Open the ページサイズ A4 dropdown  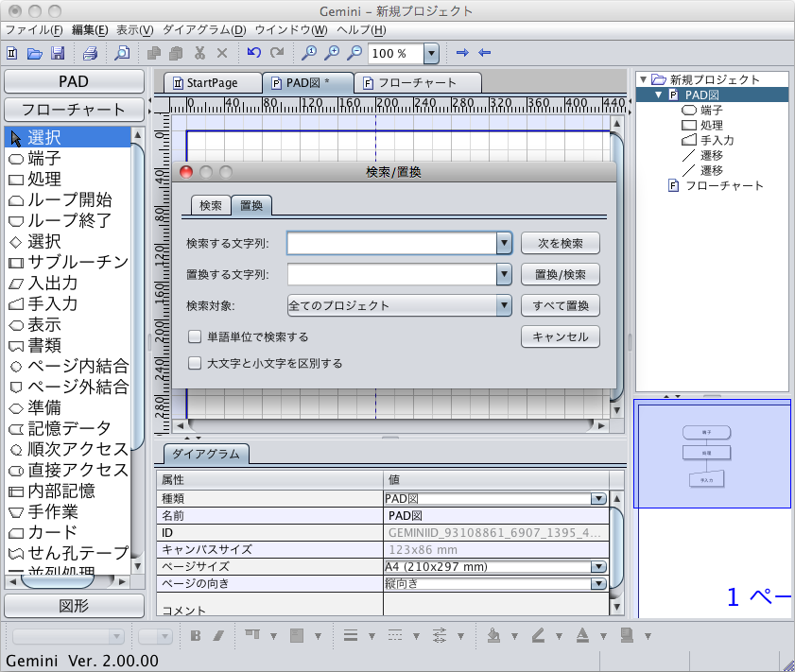[598, 566]
